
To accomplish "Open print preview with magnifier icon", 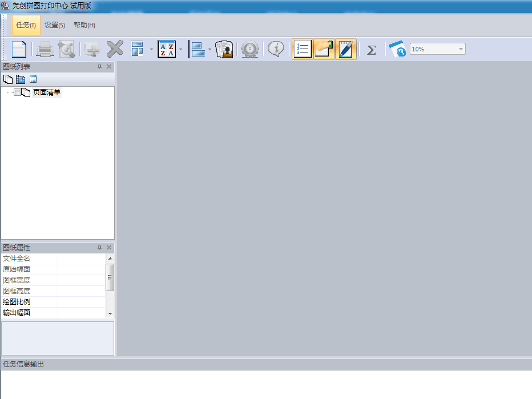I will point(67,50).
